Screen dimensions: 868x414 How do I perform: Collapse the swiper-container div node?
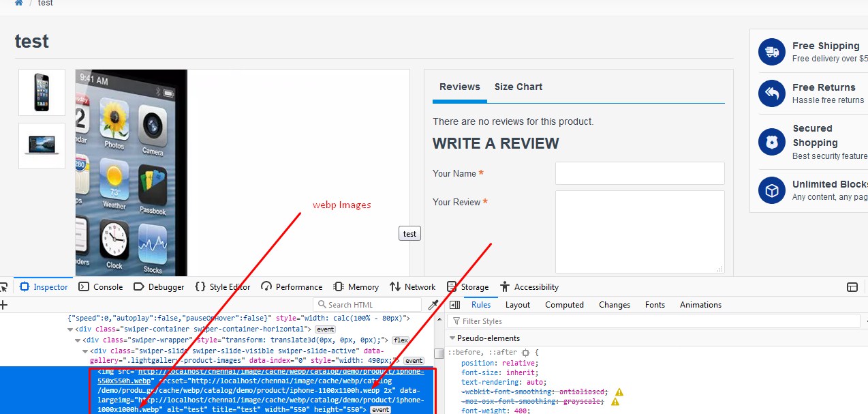coord(70,329)
